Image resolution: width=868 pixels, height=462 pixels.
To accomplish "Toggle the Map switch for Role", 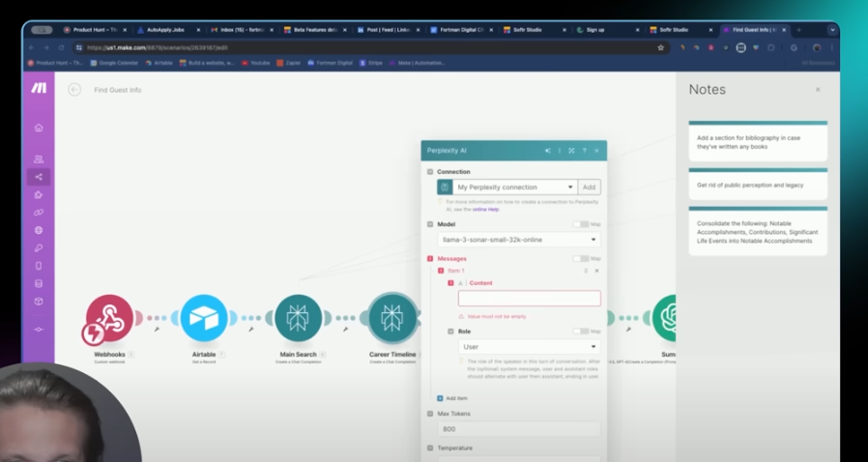I will (x=580, y=331).
